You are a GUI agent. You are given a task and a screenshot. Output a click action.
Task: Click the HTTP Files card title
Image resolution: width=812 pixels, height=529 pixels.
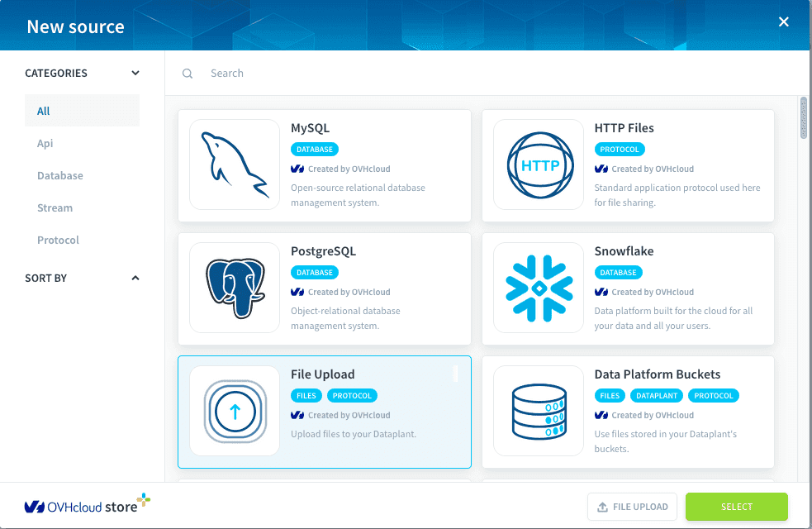(x=624, y=128)
